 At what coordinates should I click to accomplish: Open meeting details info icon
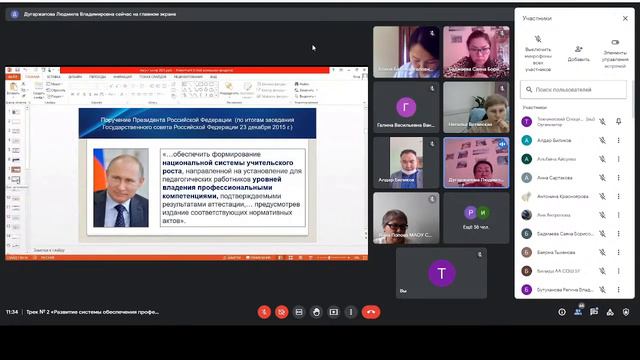tap(562, 312)
